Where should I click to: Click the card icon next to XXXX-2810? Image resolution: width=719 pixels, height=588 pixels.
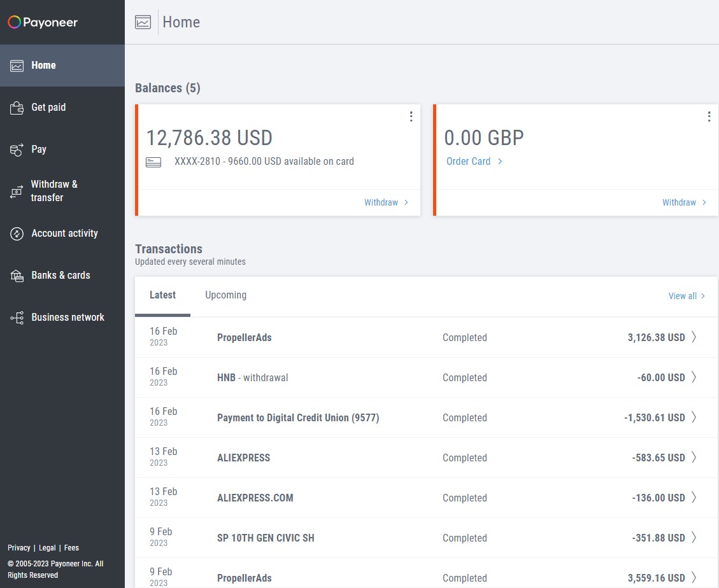tap(153, 162)
